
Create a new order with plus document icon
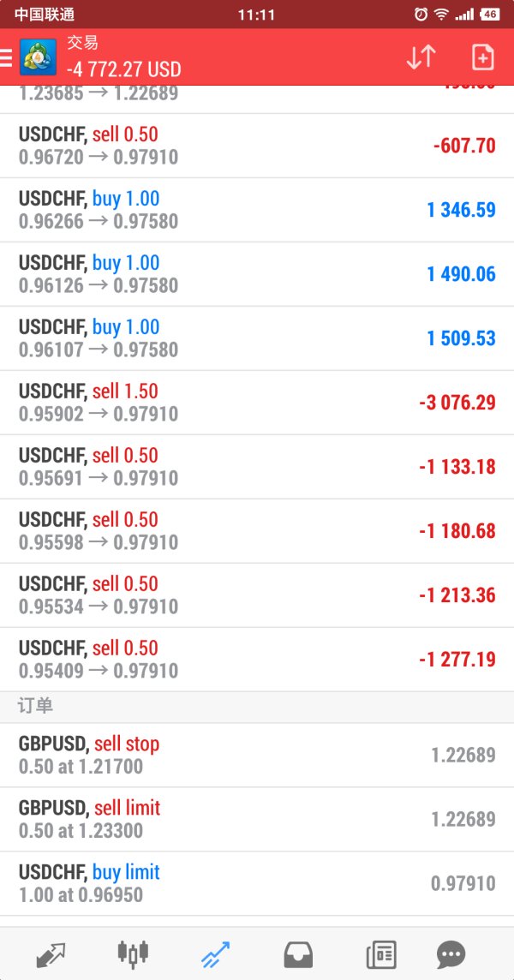point(482,57)
